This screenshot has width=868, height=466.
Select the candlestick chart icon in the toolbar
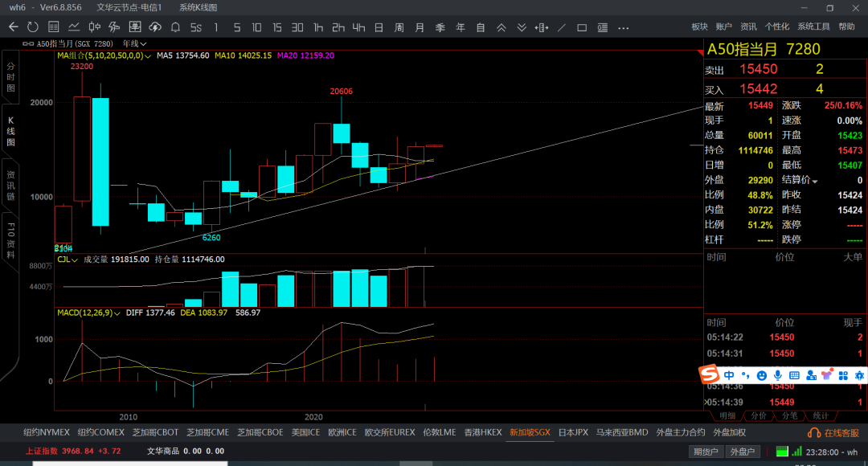coord(94,27)
